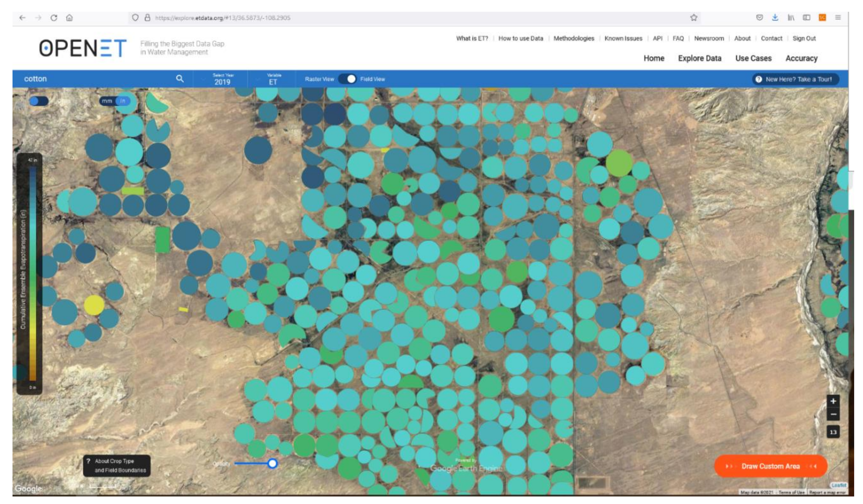Click the Cumulative Ensemble Evapotranspiration color bar
The image size is (863, 504).
tap(32, 273)
